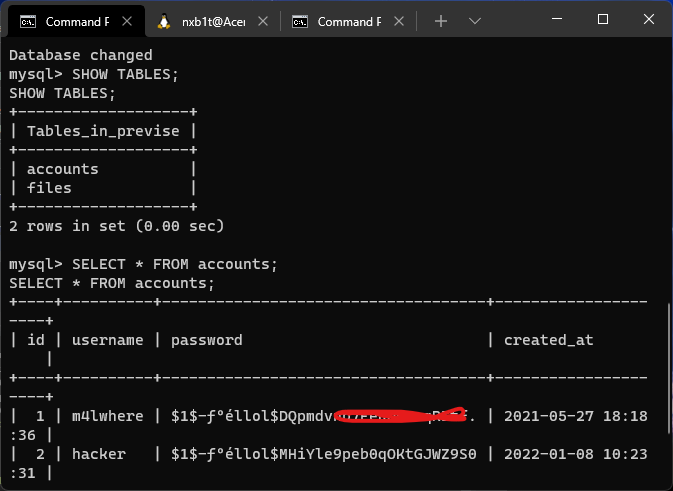Click the Command Prompt icon on first tab

29,21
